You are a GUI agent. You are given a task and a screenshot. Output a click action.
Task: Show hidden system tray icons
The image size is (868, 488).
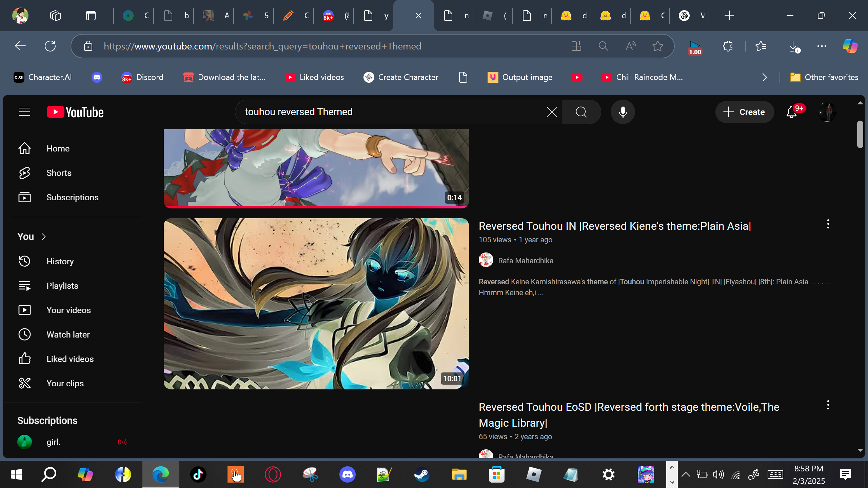tap(686, 474)
